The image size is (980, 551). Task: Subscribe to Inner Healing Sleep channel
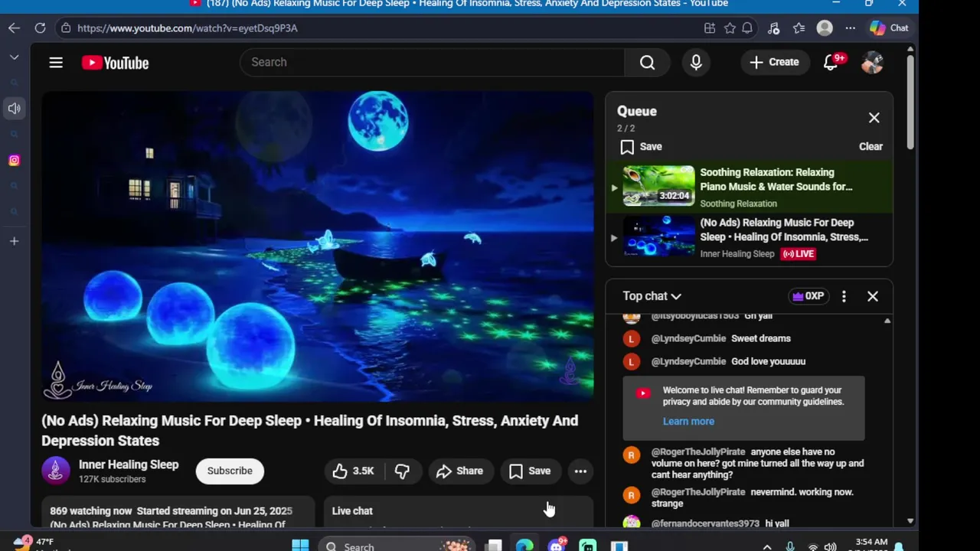tap(230, 471)
